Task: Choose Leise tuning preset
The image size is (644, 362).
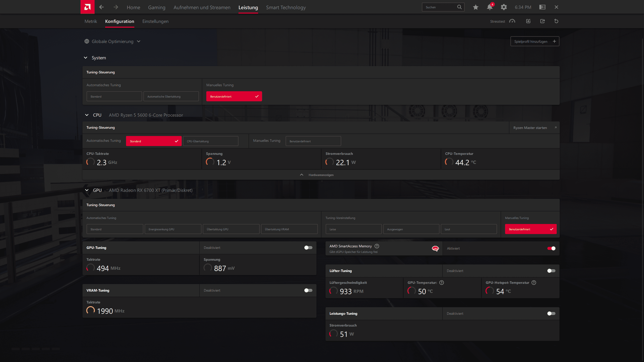Action: (354, 229)
